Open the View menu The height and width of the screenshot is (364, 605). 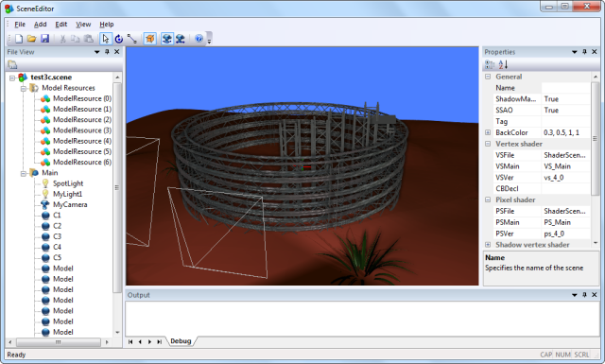coord(83,25)
